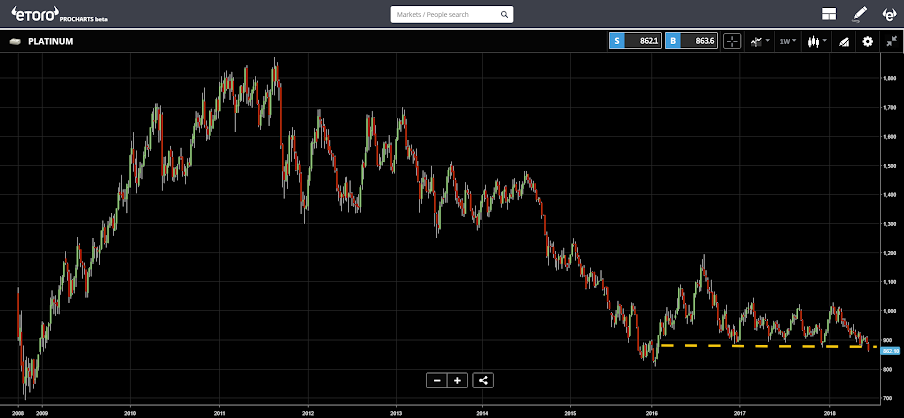Click the 1,200 price axis label

(890, 253)
